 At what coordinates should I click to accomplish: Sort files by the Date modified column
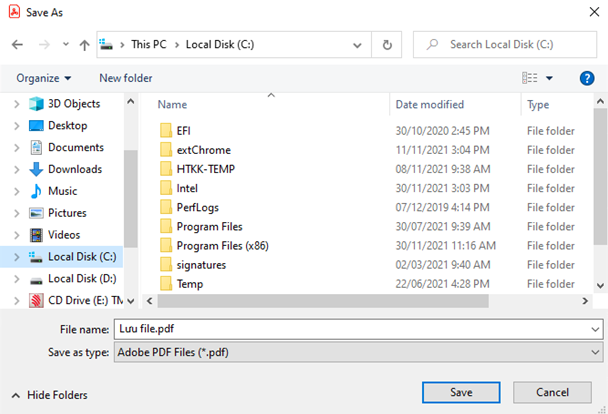428,104
